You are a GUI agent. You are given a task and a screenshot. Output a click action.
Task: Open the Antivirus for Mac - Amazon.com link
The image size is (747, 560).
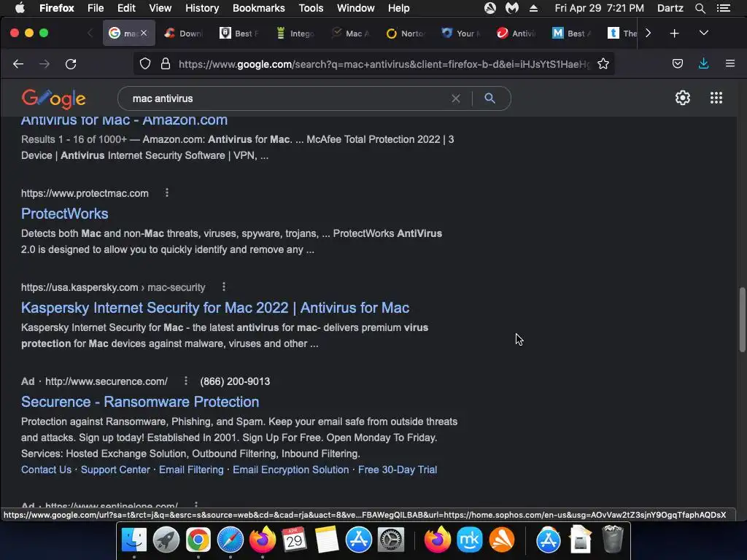[x=124, y=120]
